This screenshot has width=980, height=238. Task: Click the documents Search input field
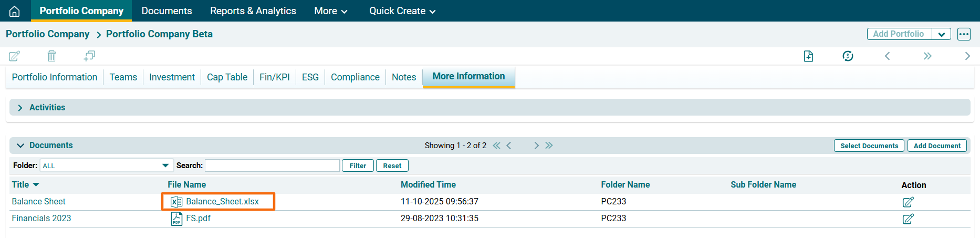272,165
